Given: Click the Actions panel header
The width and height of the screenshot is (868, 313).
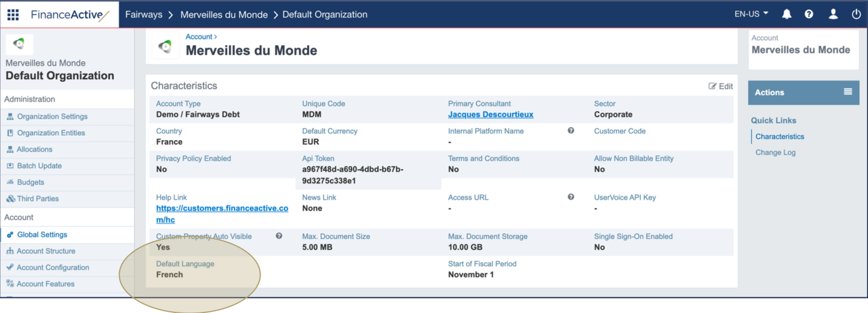Looking at the screenshot, I should tap(803, 93).
